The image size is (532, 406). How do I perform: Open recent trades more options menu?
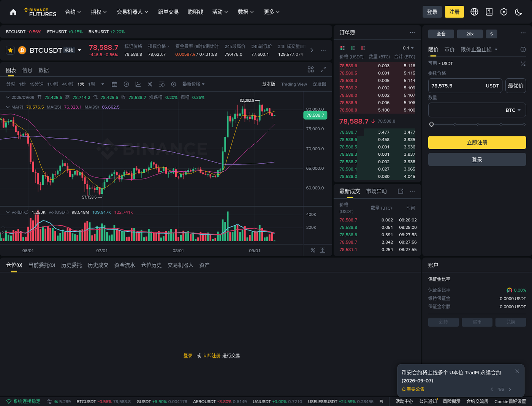coord(412,191)
